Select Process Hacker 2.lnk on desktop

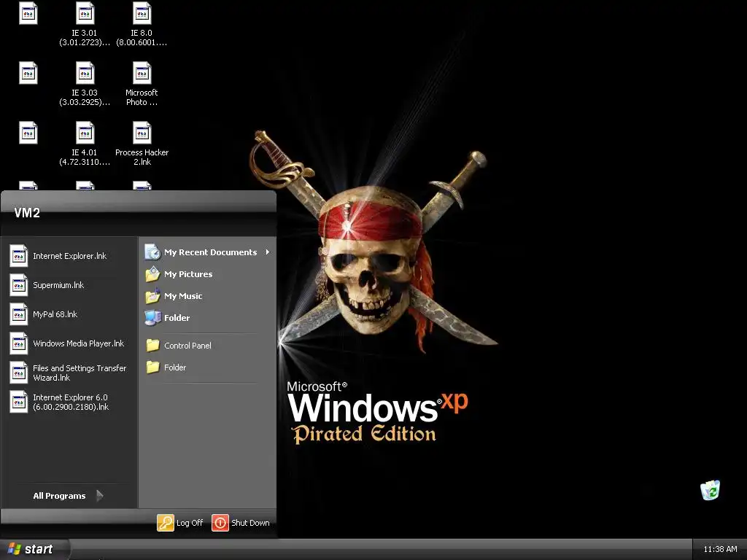coord(142,144)
